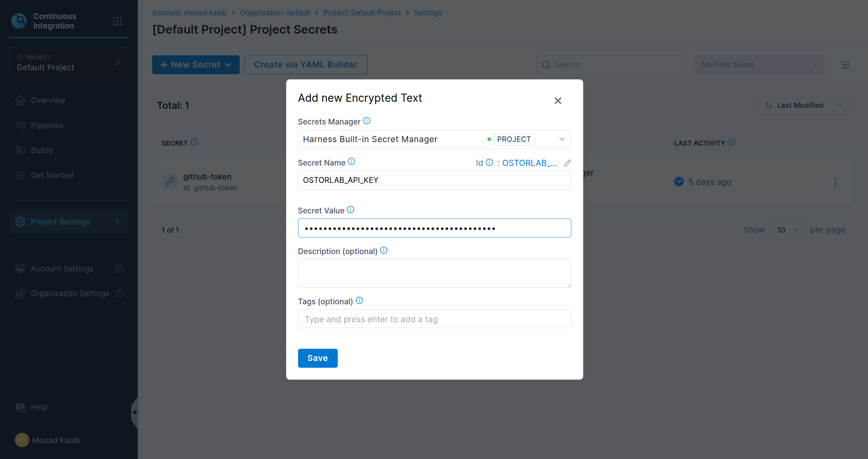The width and height of the screenshot is (868, 459).
Task: Expand the Secrets Manager dropdown
Action: (561, 139)
